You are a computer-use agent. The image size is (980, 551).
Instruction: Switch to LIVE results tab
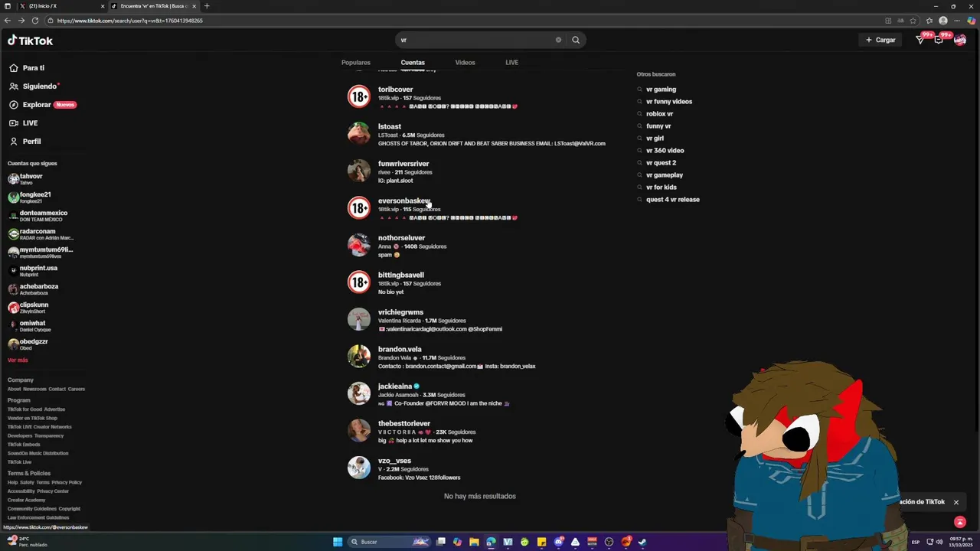pos(512,63)
